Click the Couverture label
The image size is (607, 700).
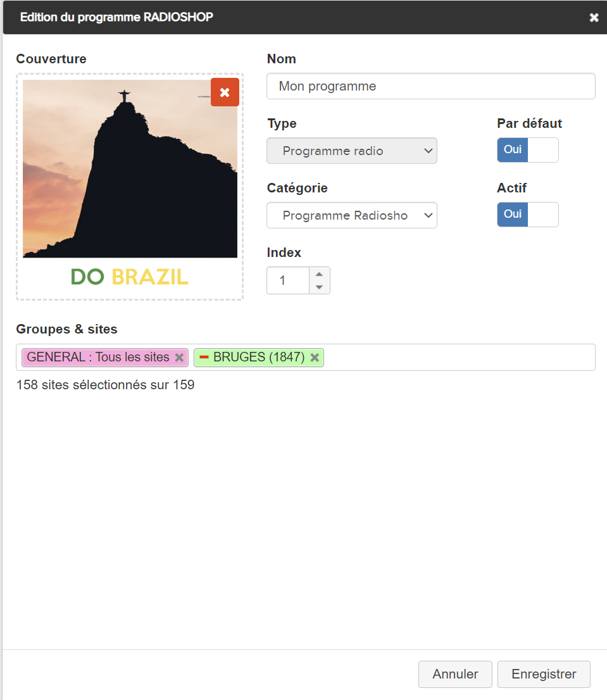pos(51,59)
